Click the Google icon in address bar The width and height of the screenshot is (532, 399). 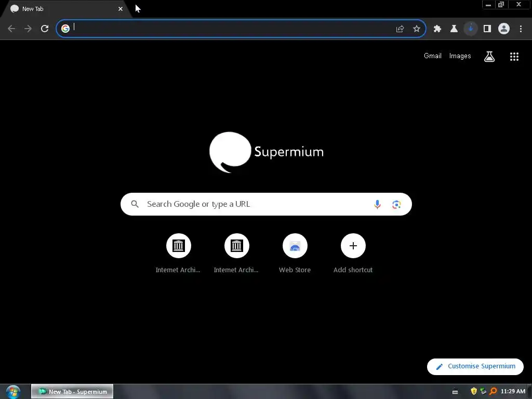(x=65, y=29)
